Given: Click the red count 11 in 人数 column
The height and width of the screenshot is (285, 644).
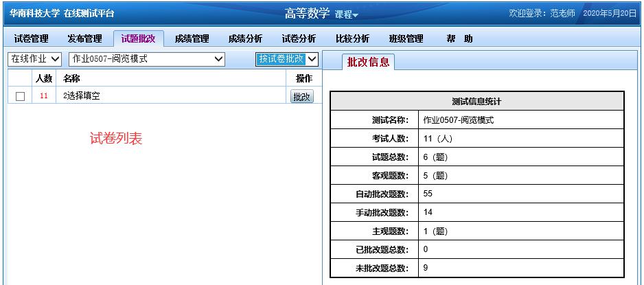Looking at the screenshot, I should (x=43, y=97).
